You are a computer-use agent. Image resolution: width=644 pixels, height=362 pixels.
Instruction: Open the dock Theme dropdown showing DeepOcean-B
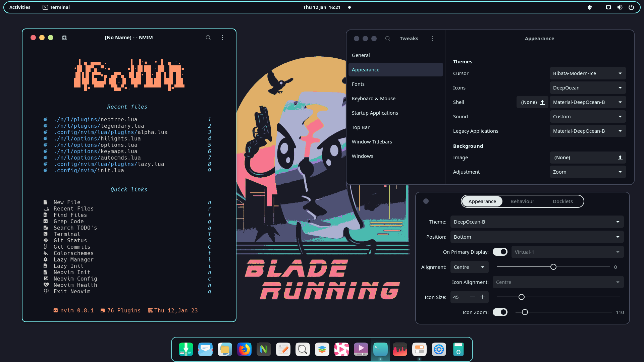[x=537, y=222]
